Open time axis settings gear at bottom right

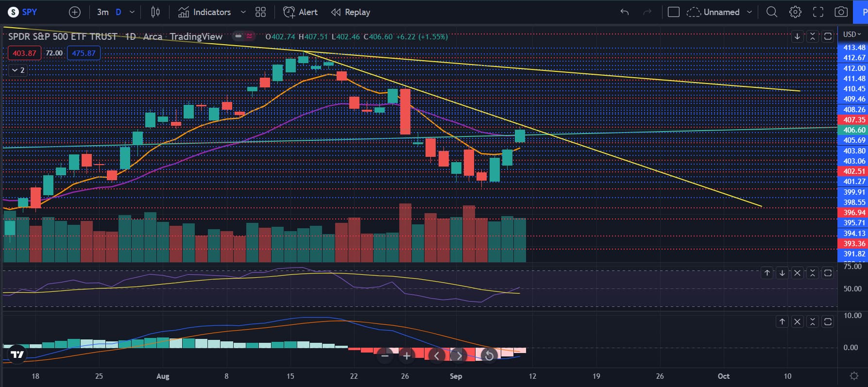click(x=854, y=376)
